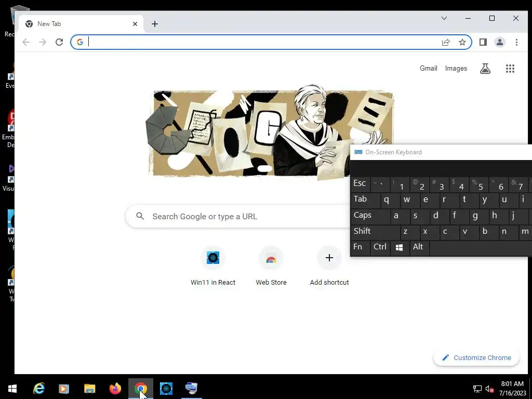Image resolution: width=532 pixels, height=399 pixels.
Task: Open Gmail link
Action: point(429,68)
